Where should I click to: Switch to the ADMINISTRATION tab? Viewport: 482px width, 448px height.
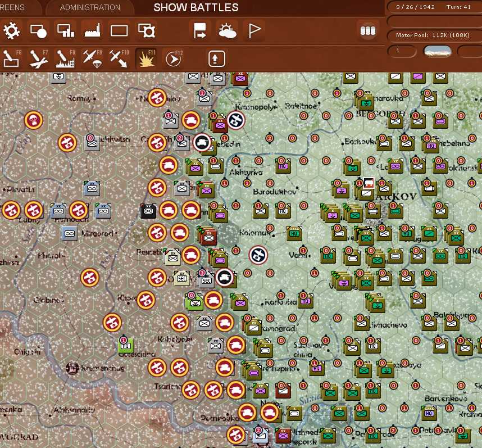point(90,7)
